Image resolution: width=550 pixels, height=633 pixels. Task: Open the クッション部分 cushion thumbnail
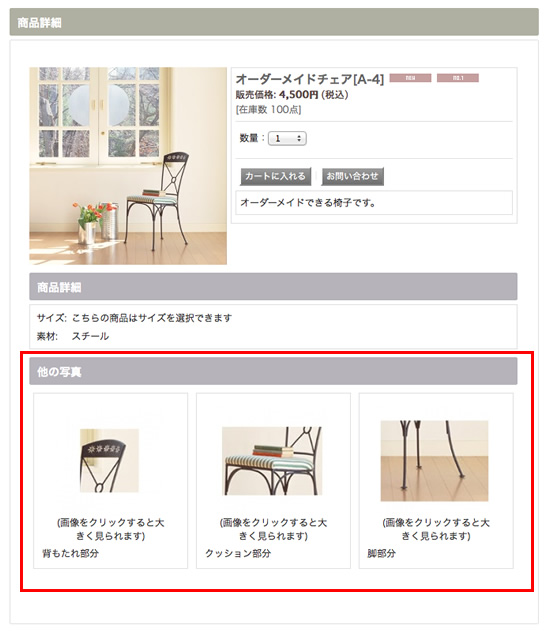(272, 461)
